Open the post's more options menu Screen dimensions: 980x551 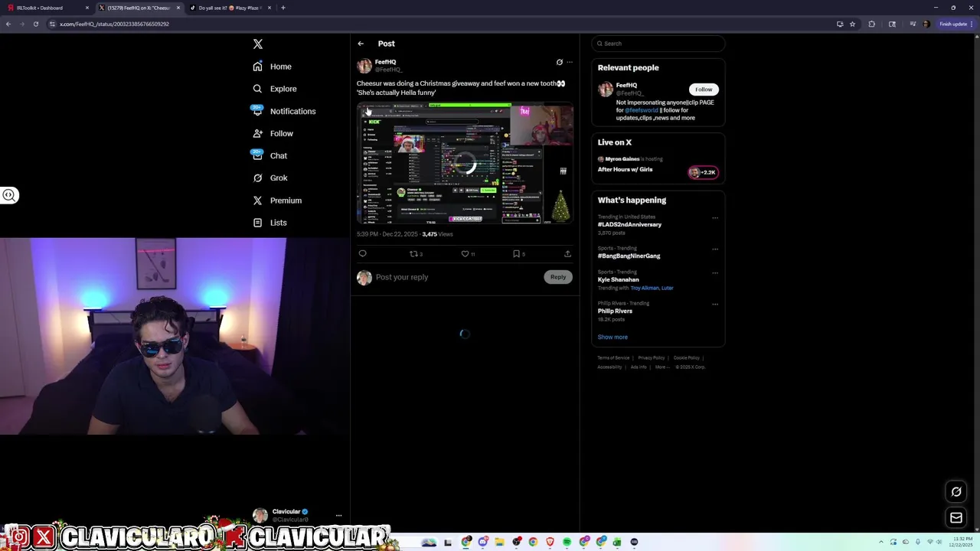coord(570,62)
